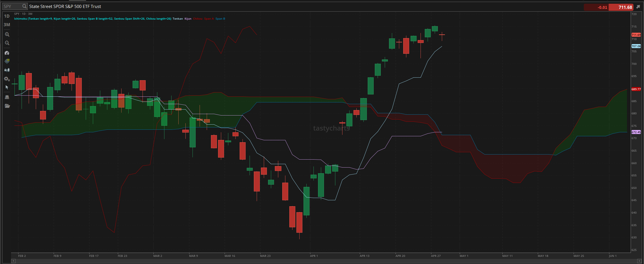This screenshot has width=644, height=264.
Task: Click the FEB 2 date label
Action: click(22, 256)
